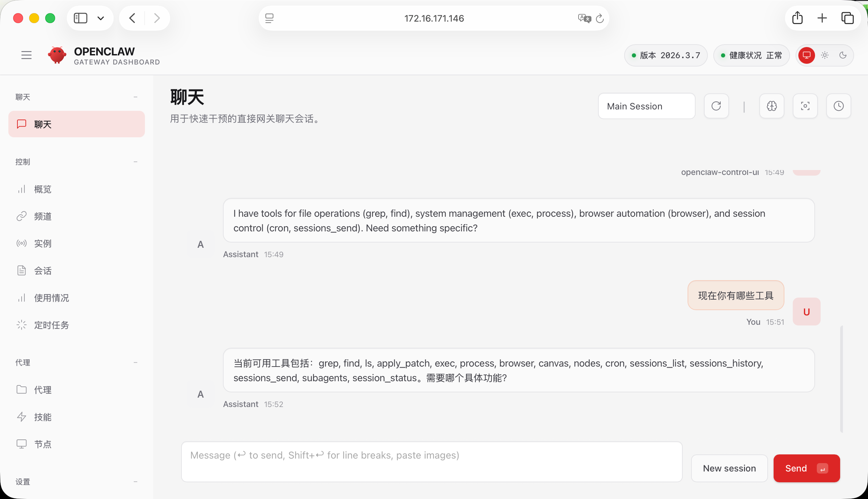Open the 实例 sidebar item
This screenshot has height=499, width=868.
pyautogui.click(x=42, y=244)
